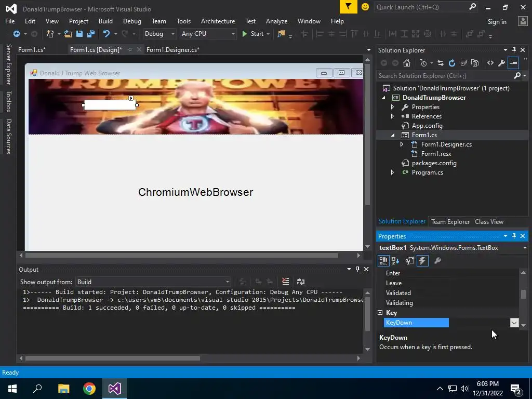Pin the Output window
Screen dimensions: 532x399
tap(357, 269)
